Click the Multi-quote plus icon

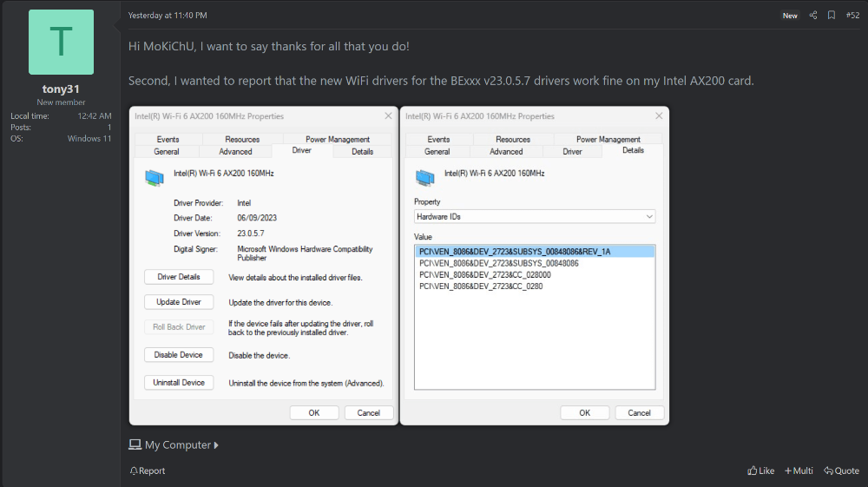tap(788, 471)
